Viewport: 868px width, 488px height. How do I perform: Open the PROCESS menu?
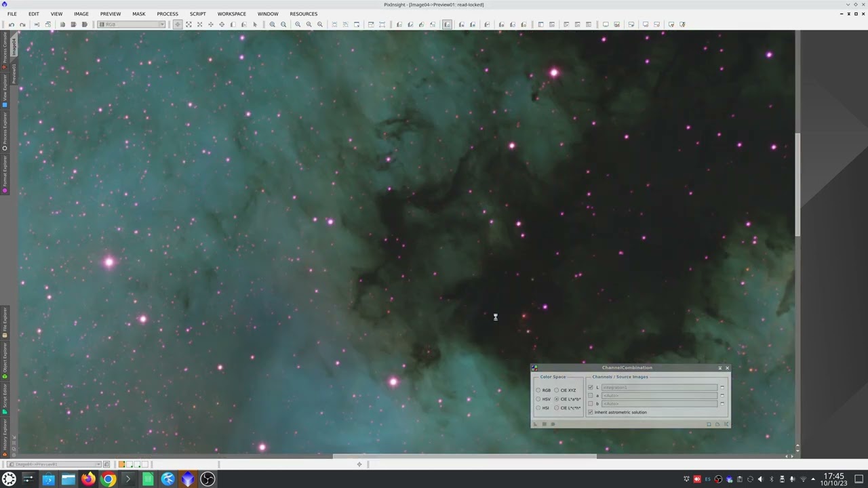click(x=167, y=14)
